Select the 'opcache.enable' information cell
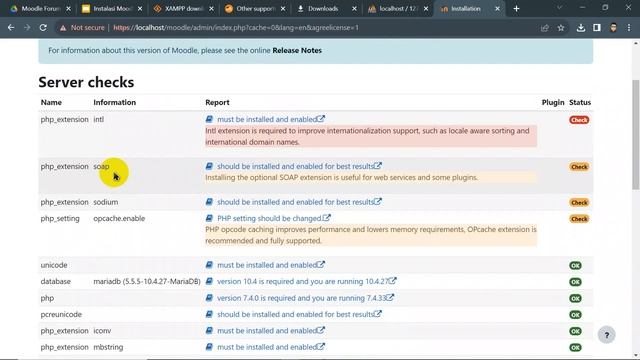Viewport: 640px width, 360px height. (x=119, y=218)
